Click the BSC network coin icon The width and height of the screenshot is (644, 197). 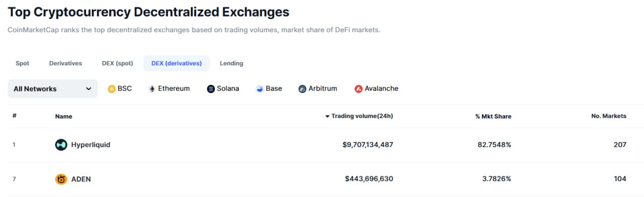coord(112,89)
